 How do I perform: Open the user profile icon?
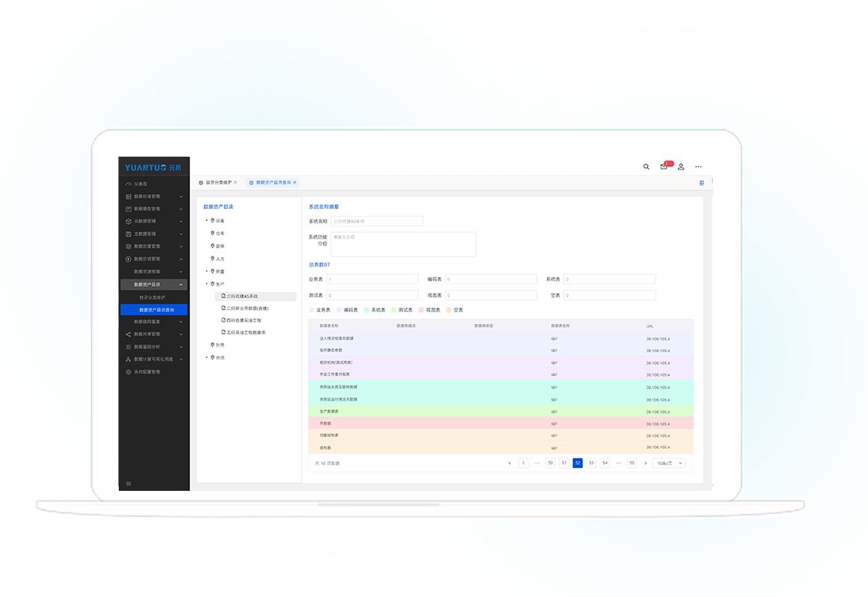681,166
